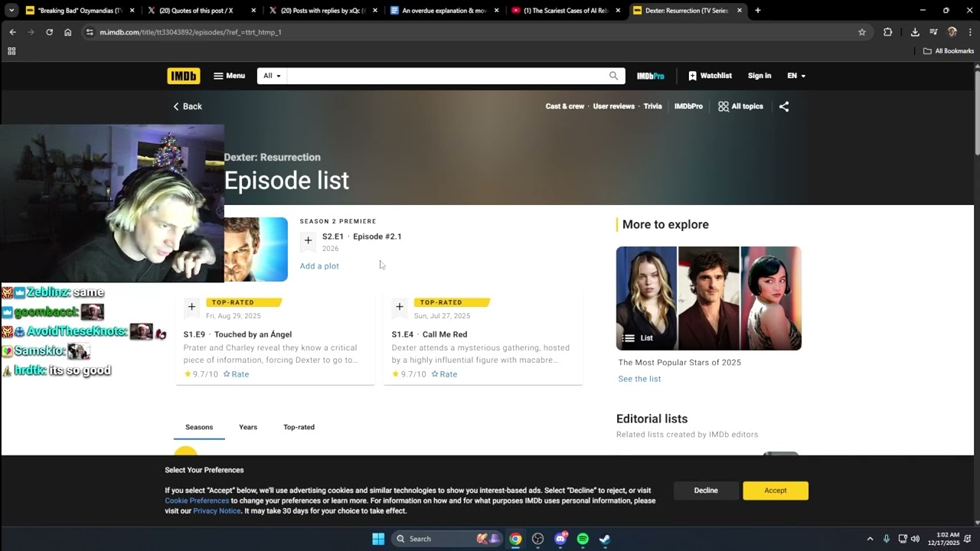Select the Top-rated tab
980x551 pixels.
299,427
